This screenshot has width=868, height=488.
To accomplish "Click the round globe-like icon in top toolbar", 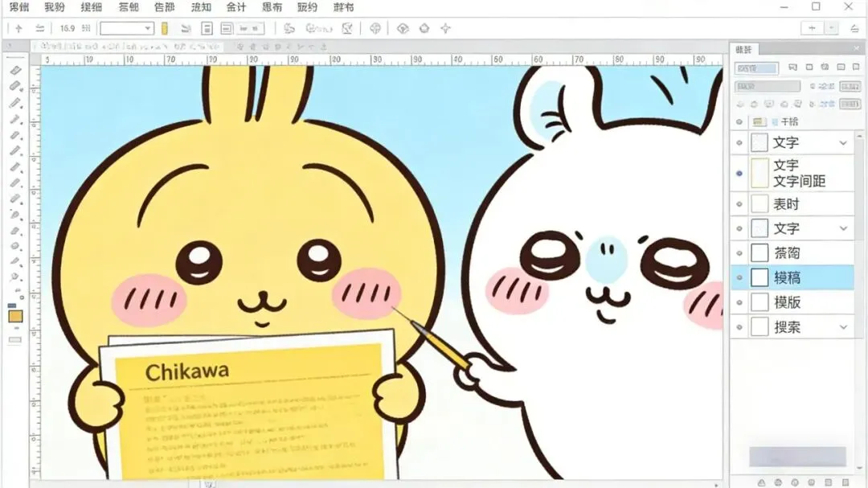I will (375, 28).
